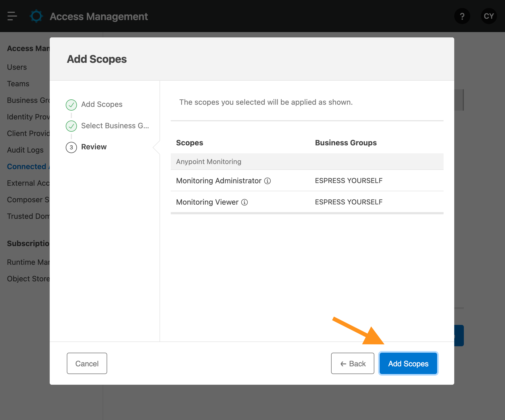Open Object Store subscription item
The width and height of the screenshot is (505, 420).
[28, 279]
